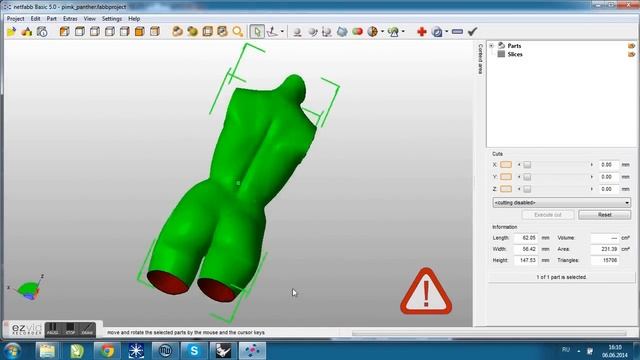Viewport: 640px width, 360px height.
Task: Open the Edit menu
Action: pyautogui.click(x=36, y=19)
